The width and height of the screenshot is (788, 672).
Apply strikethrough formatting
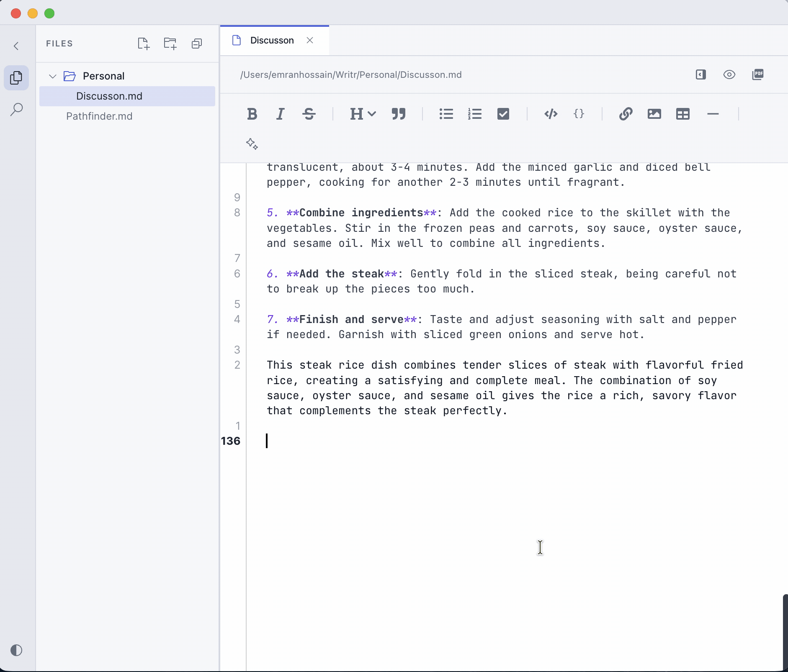(309, 114)
